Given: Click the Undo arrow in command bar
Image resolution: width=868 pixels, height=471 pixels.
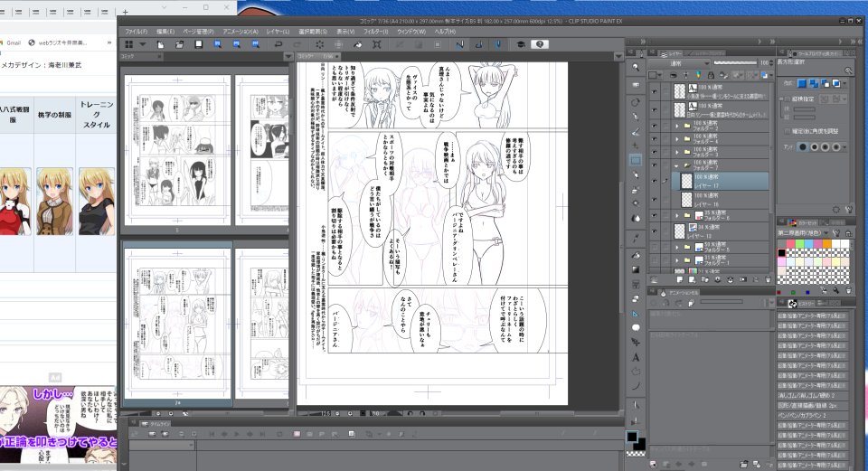Looking at the screenshot, I should tap(278, 44).
